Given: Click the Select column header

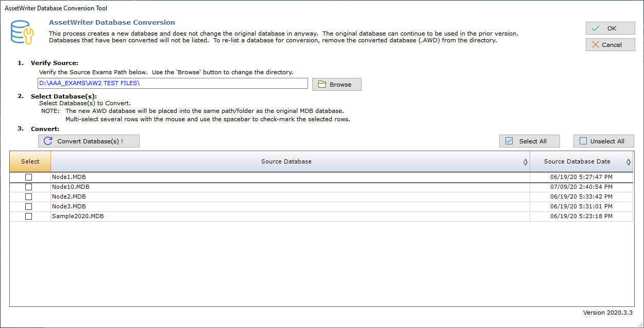Looking at the screenshot, I should pyautogui.click(x=30, y=161).
